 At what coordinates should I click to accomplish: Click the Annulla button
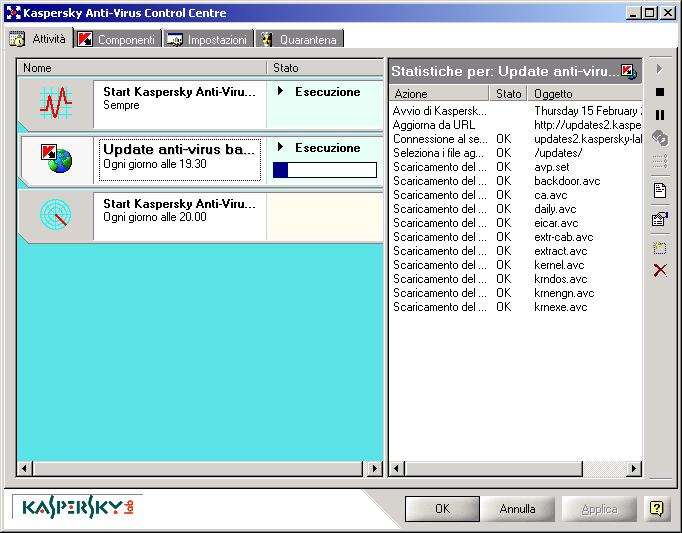(x=517, y=509)
